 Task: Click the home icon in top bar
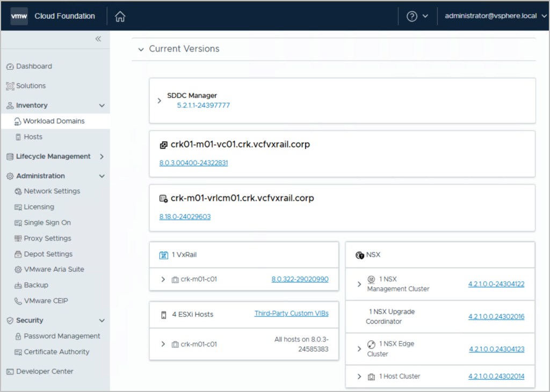120,17
